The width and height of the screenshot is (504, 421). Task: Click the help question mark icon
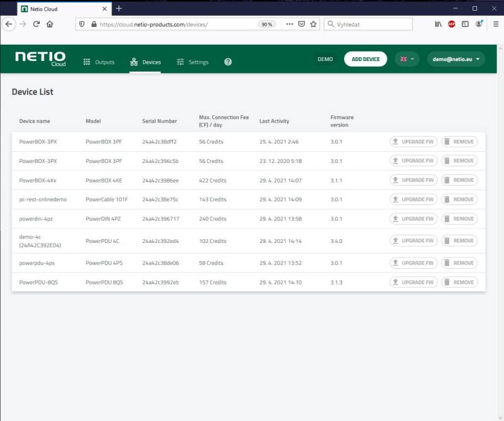point(227,62)
